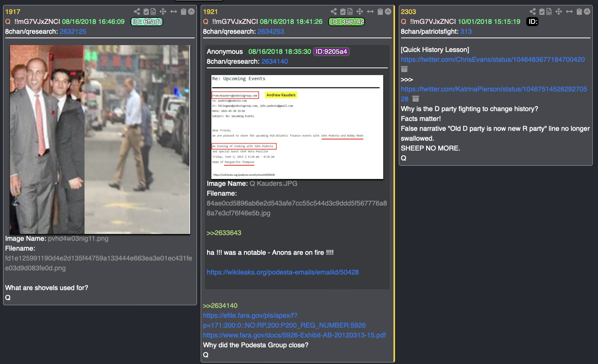Viewport: 598px width, 364px height.
Task: Follow the >>2634140 reply reference
Action: click(x=220, y=306)
